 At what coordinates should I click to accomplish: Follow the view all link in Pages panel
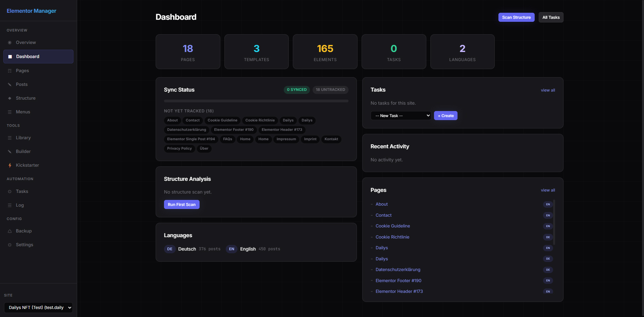pos(548,190)
